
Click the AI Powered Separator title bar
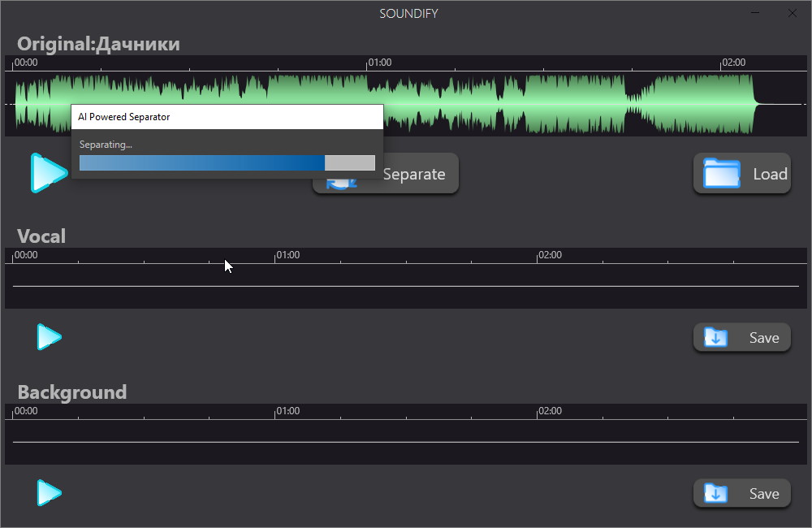[227, 117]
